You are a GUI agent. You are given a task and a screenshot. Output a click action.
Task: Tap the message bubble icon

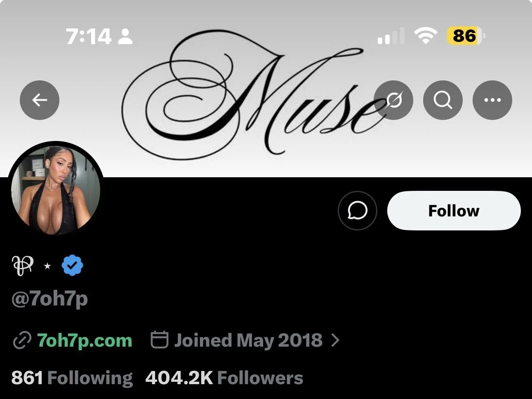pos(357,211)
